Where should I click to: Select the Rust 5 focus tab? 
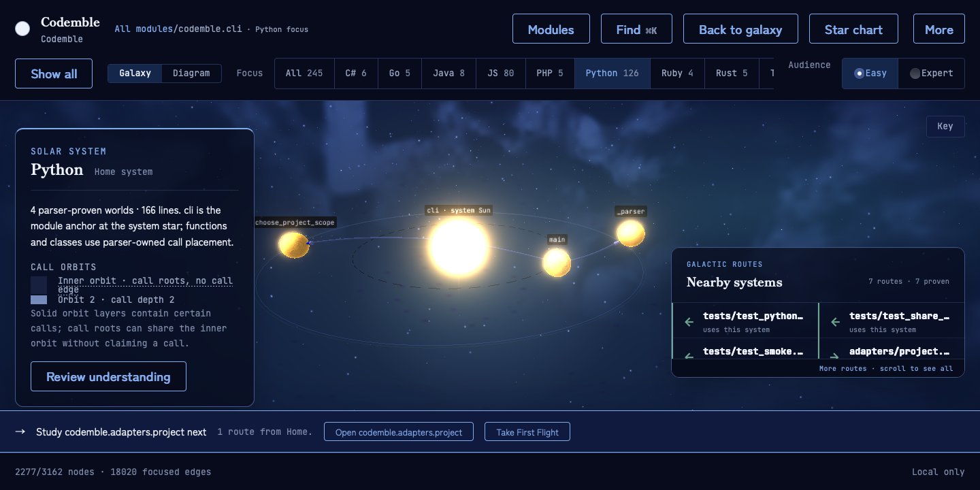pos(732,73)
